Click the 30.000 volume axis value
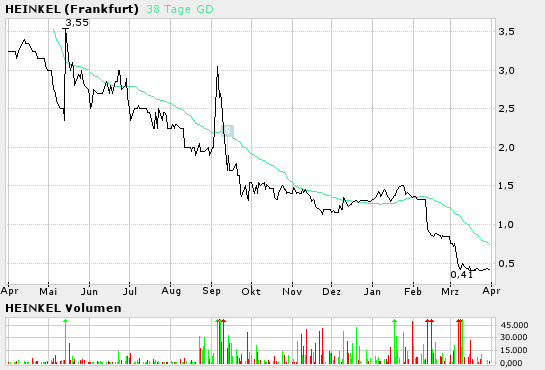 click(x=514, y=337)
